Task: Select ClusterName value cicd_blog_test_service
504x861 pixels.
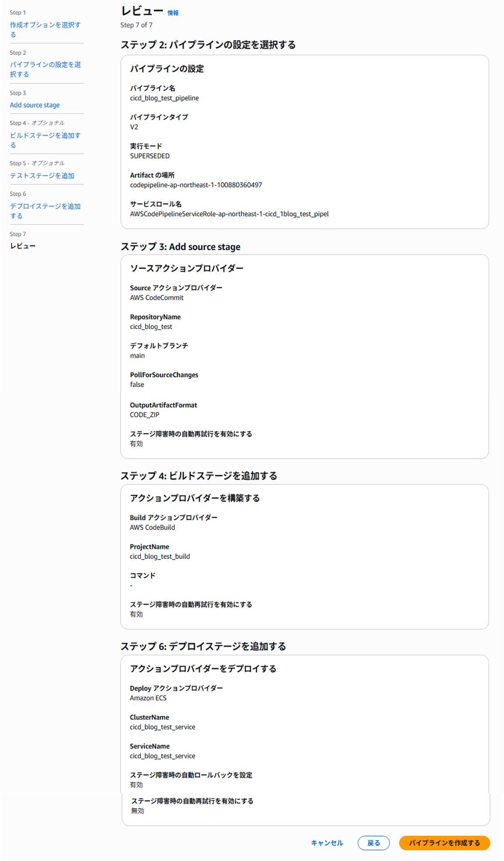Action: coord(162,727)
